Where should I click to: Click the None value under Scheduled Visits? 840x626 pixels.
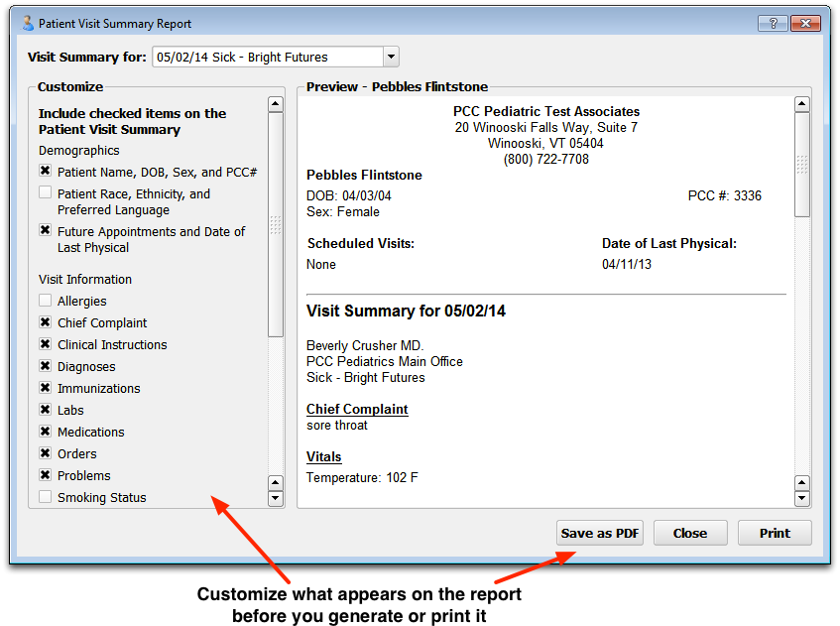[x=321, y=264]
